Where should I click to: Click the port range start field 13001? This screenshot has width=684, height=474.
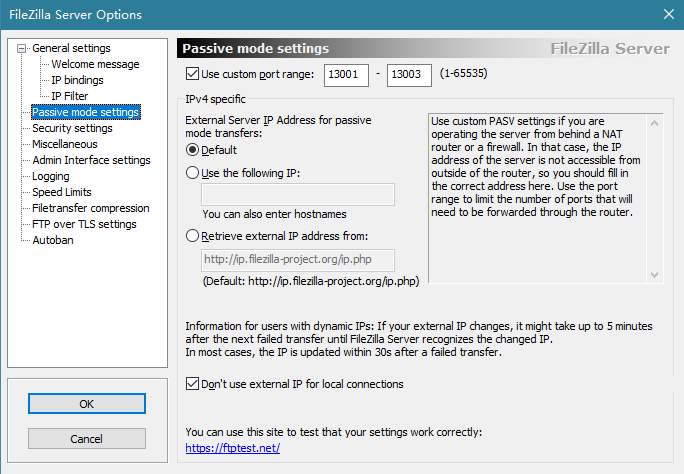(x=346, y=75)
